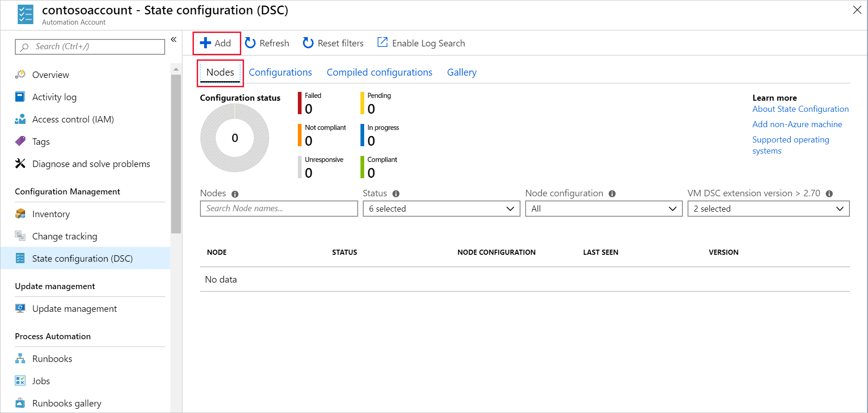
Task: Sort by LAST SEEN column header
Action: pyautogui.click(x=600, y=252)
